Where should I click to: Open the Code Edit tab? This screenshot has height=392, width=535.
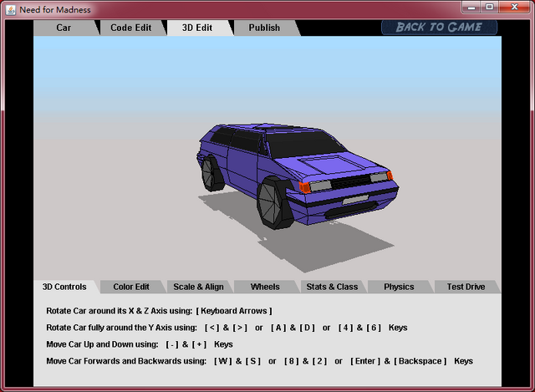point(131,28)
